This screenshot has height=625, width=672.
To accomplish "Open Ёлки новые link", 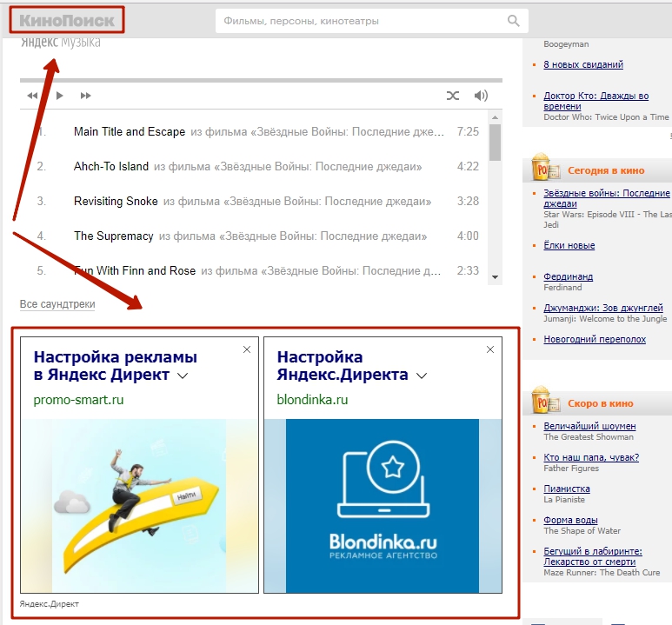I will click(x=569, y=245).
